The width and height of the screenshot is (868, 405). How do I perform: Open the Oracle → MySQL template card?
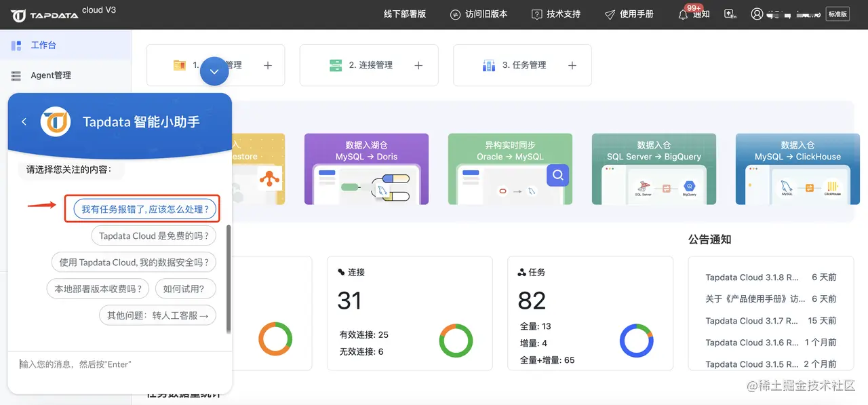click(510, 169)
